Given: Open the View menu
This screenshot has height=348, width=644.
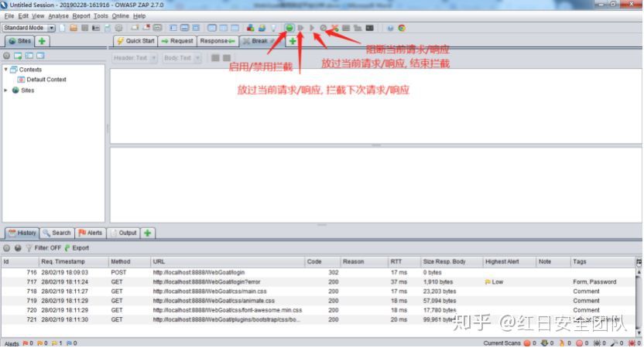Looking at the screenshot, I should 38,16.
